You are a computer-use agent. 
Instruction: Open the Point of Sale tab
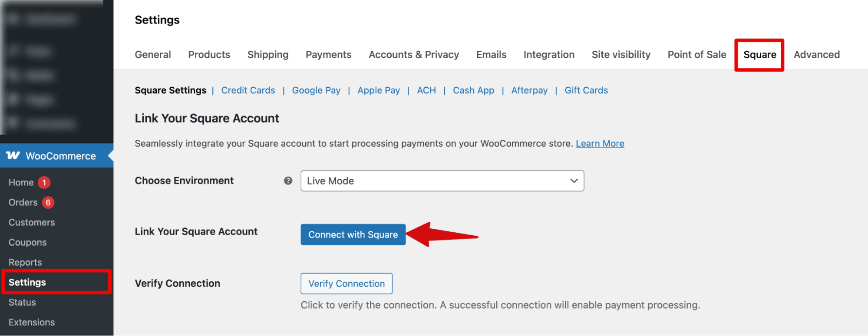click(697, 55)
